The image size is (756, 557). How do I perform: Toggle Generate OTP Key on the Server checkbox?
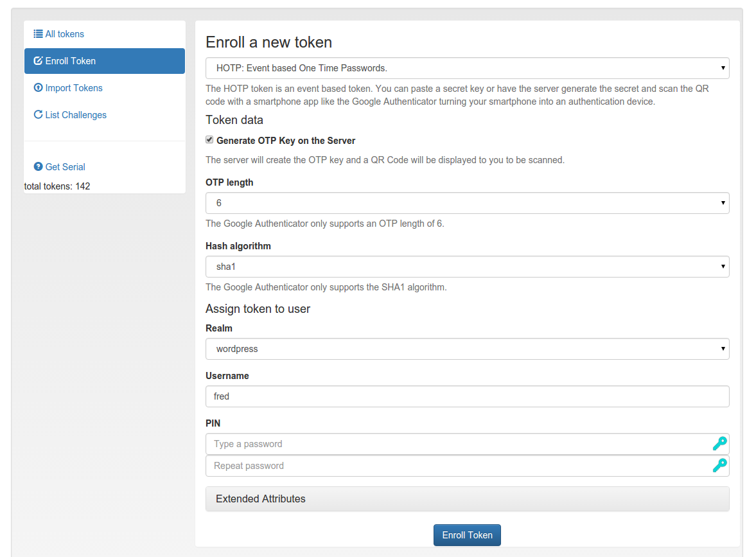tap(209, 140)
